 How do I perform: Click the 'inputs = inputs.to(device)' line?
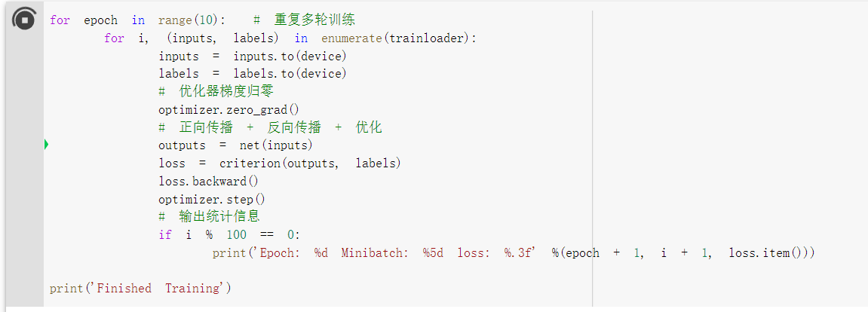[252, 57]
